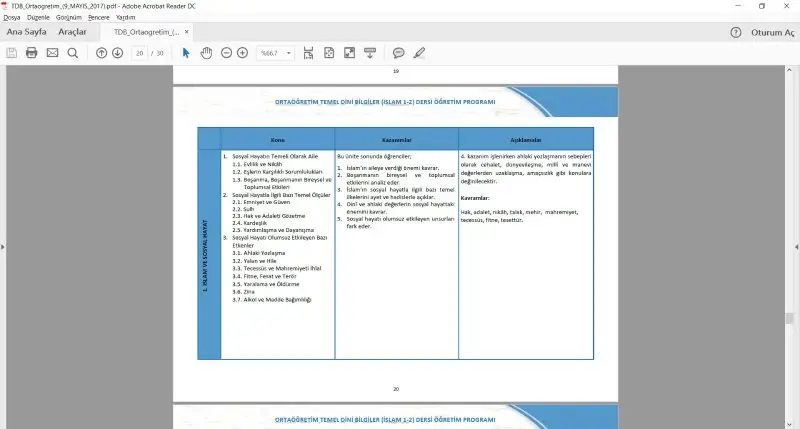Viewport: 800px width, 429px height.
Task: Open the Dosya menu
Action: 11,17
